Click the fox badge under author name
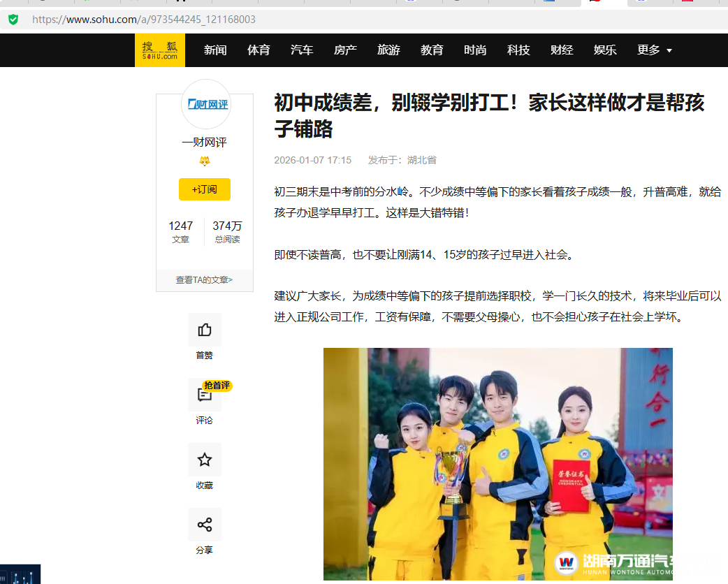The height and width of the screenshot is (584, 728). (x=205, y=161)
